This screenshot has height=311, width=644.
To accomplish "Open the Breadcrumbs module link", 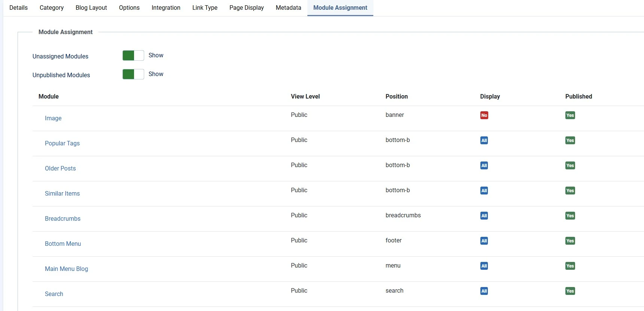I will [x=63, y=219].
